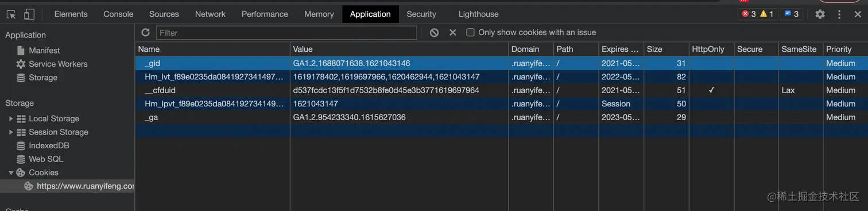Enable Only show cookies with an issue
The width and height of the screenshot is (868, 211).
[x=471, y=33]
